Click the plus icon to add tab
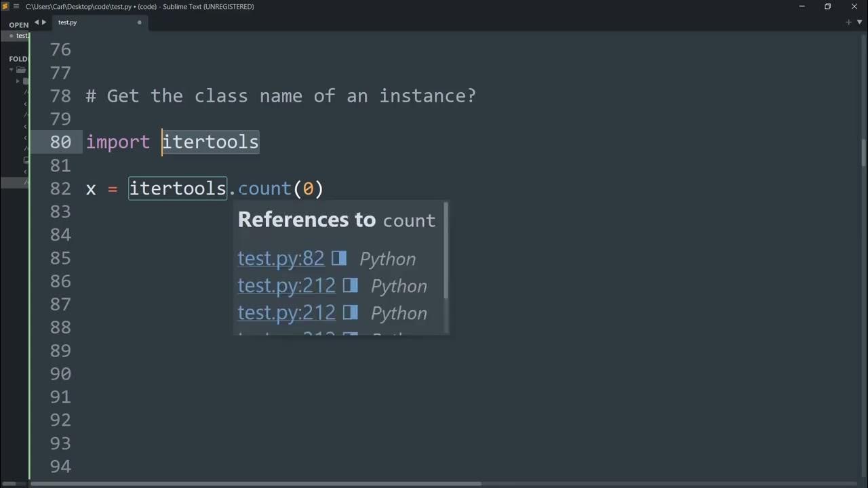This screenshot has height=488, width=868. (x=848, y=22)
